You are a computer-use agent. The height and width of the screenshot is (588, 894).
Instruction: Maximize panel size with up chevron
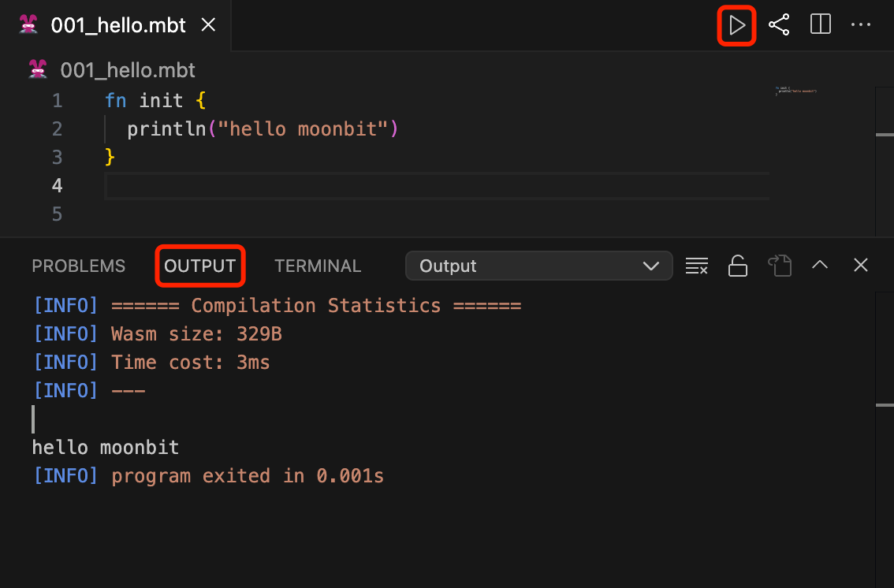[820, 266]
